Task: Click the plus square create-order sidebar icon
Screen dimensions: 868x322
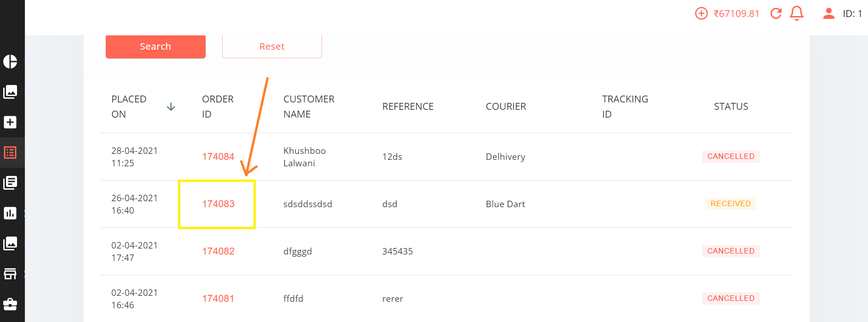Action: [x=10, y=122]
